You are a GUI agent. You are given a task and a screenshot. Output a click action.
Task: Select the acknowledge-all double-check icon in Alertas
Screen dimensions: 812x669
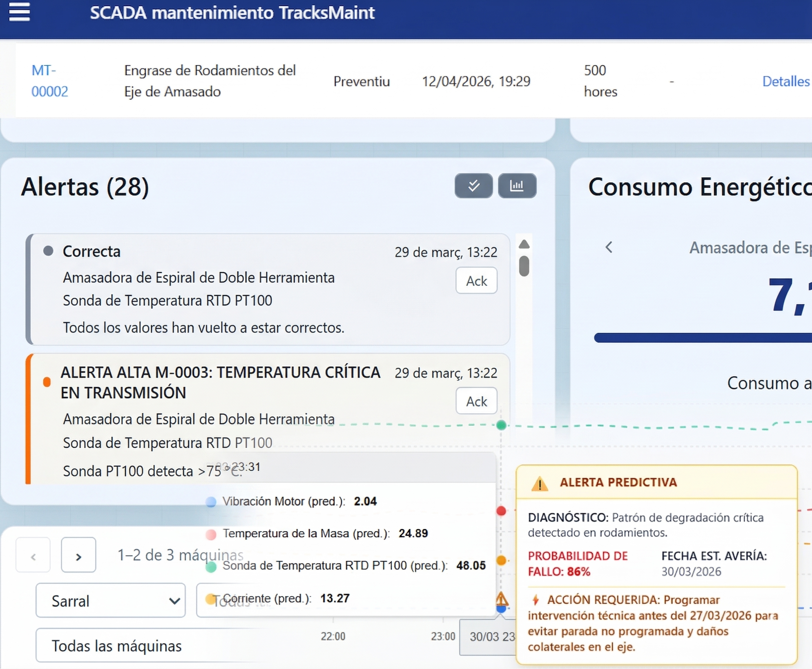(473, 186)
